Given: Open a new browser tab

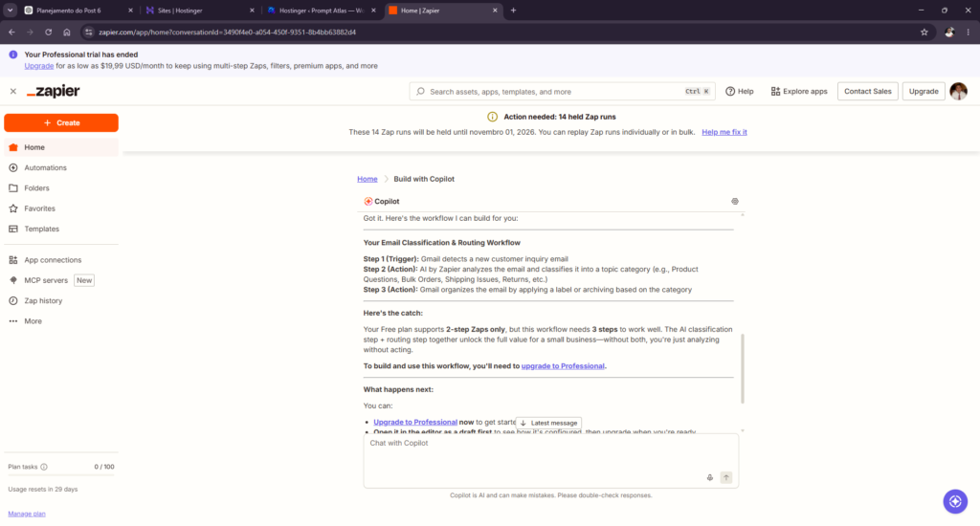Looking at the screenshot, I should (513, 11).
